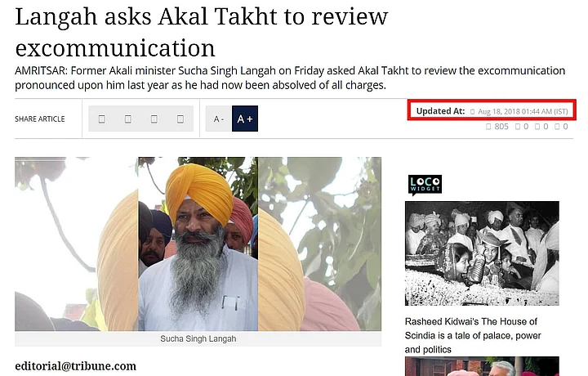Click the Sucha Singh Langah image caption
588x376 pixels.
click(198, 339)
